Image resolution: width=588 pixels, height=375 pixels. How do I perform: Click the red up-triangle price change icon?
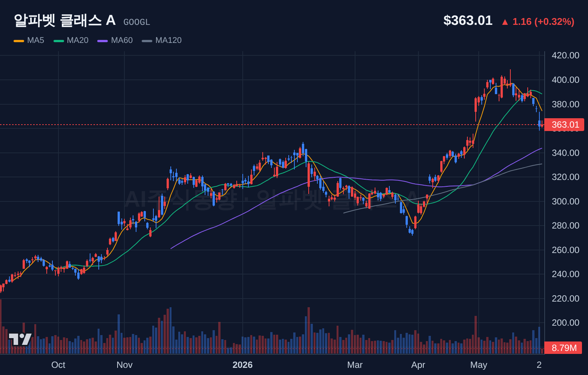point(505,22)
